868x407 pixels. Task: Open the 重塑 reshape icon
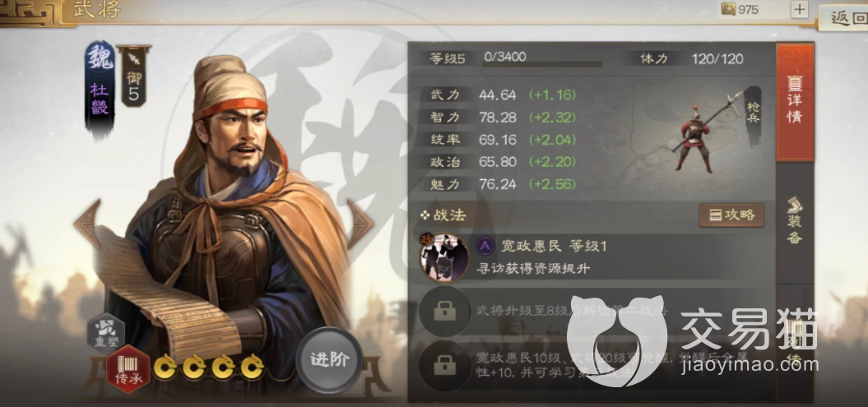tap(106, 334)
